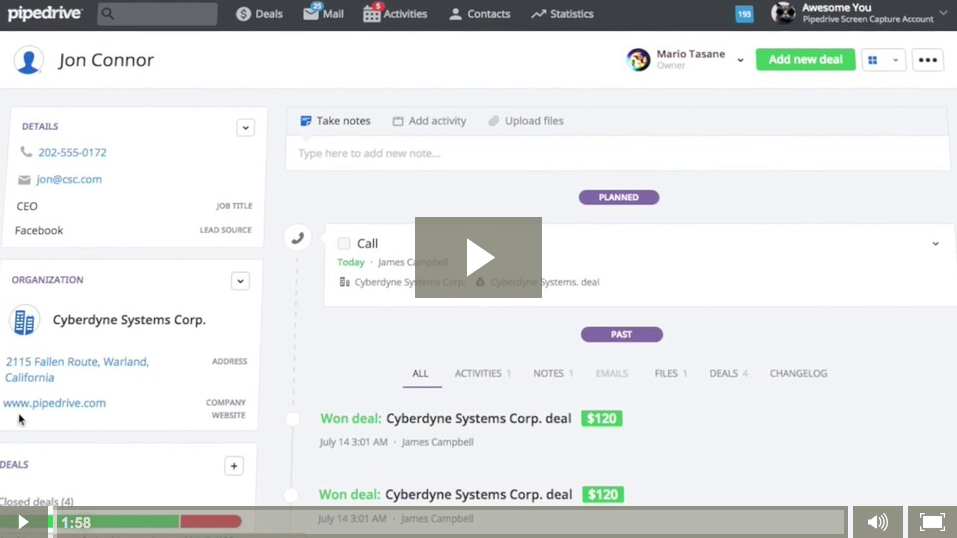
Task: Switch to the FILES tab
Action: tap(670, 373)
